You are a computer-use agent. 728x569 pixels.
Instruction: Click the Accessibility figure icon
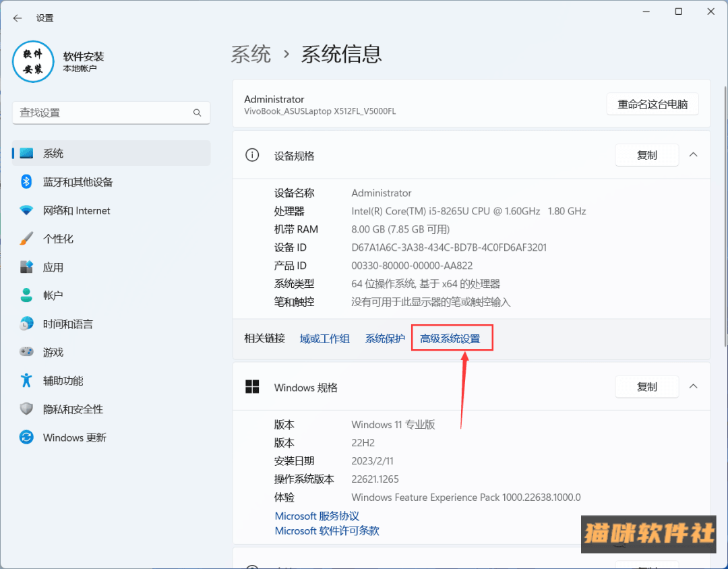click(x=26, y=380)
